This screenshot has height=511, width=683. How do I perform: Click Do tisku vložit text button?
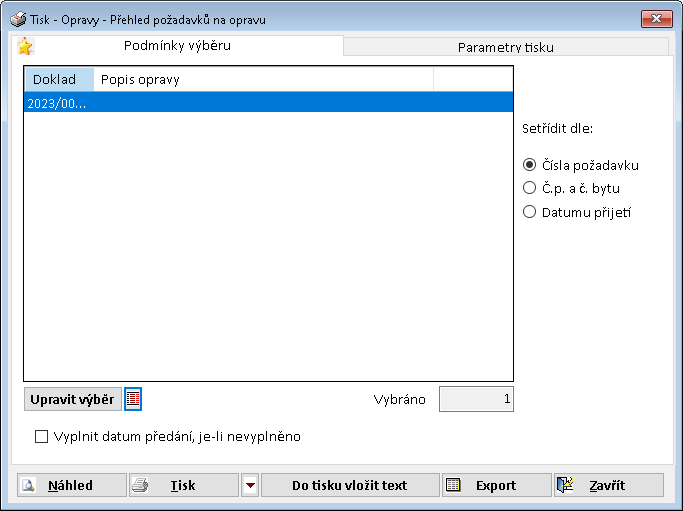click(x=349, y=485)
